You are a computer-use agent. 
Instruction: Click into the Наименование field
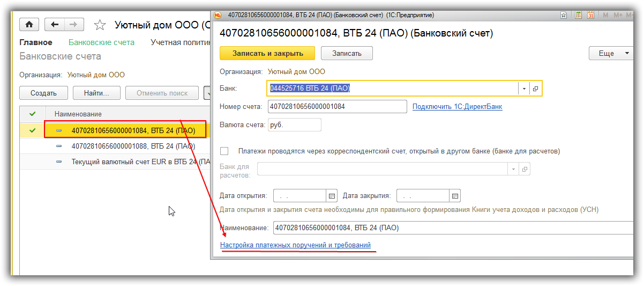coord(453,228)
